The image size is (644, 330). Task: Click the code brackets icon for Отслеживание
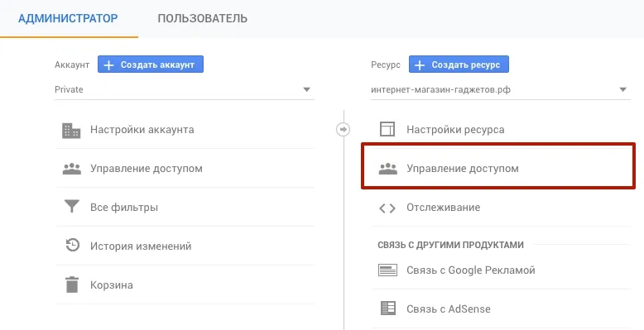[x=387, y=208]
